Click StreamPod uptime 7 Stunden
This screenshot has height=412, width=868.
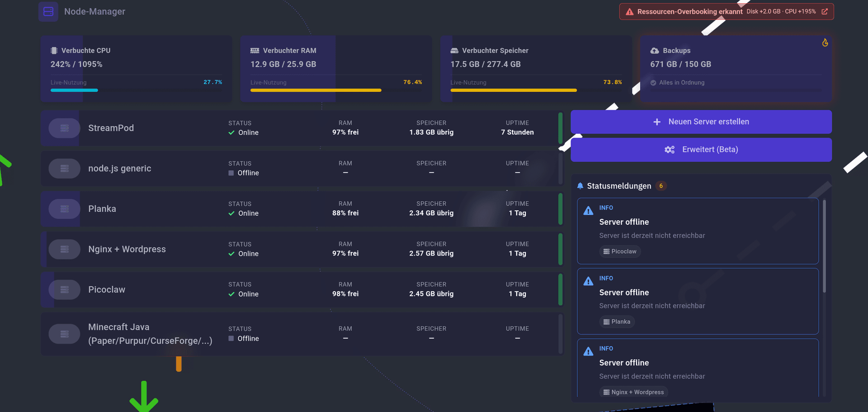pyautogui.click(x=517, y=133)
